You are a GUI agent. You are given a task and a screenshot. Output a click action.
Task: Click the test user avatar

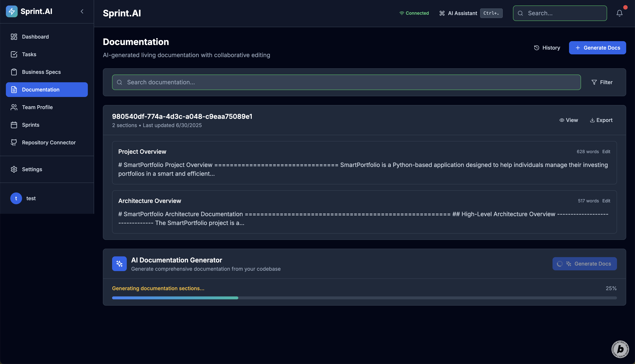click(x=16, y=198)
